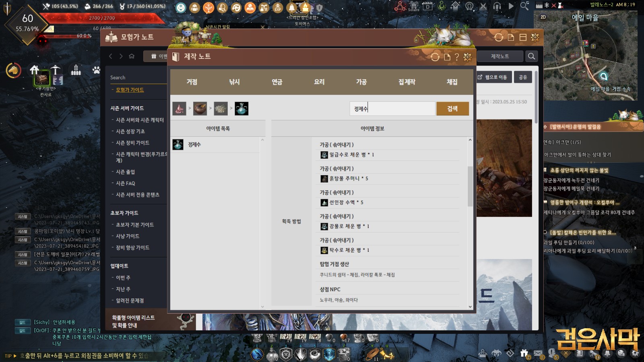The width and height of the screenshot is (644, 362).
Task: Open the backpack inventory icon in top bar
Action: [x=195, y=7]
